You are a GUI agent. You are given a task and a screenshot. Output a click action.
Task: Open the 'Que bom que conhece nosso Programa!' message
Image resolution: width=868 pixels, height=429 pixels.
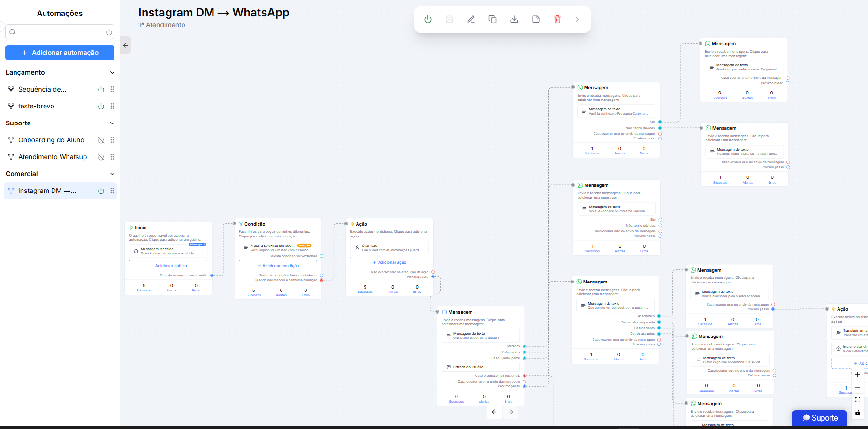[x=744, y=67]
